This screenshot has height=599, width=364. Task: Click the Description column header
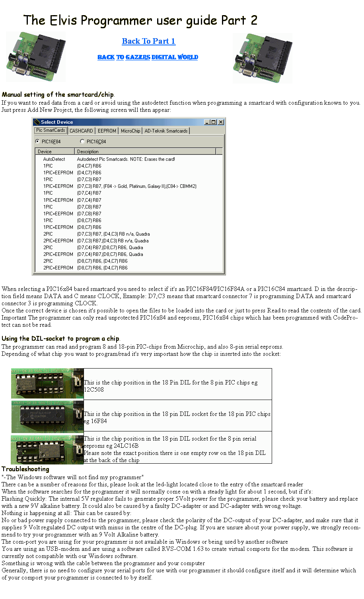[x=145, y=152]
